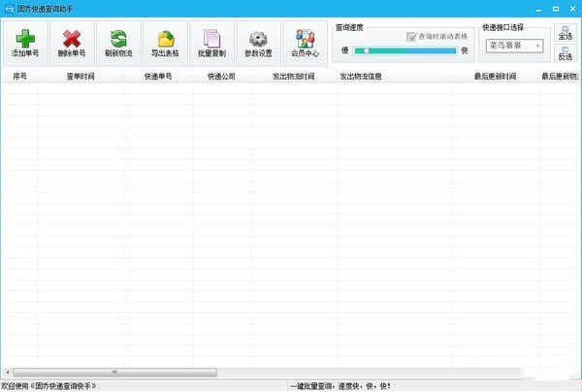Viewport: 582px width, 392px height.
Task: Refresh logistics with the green arrows icon
Action: 118,43
